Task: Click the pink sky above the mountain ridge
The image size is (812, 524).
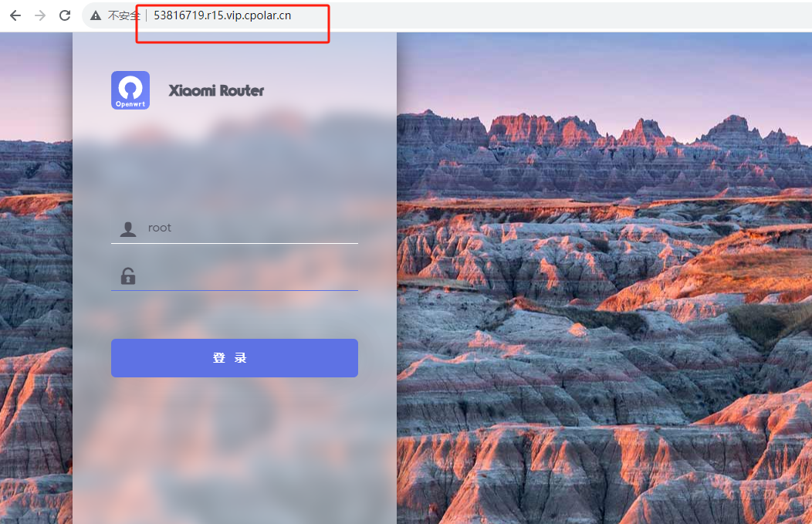Action: pyautogui.click(x=604, y=73)
